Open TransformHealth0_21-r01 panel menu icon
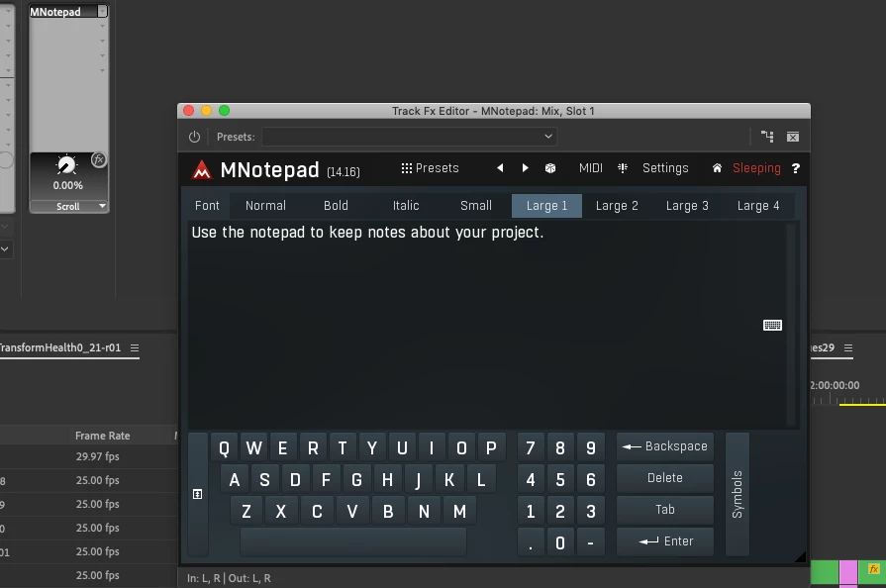Viewport: 886px width, 588px height. [135, 347]
